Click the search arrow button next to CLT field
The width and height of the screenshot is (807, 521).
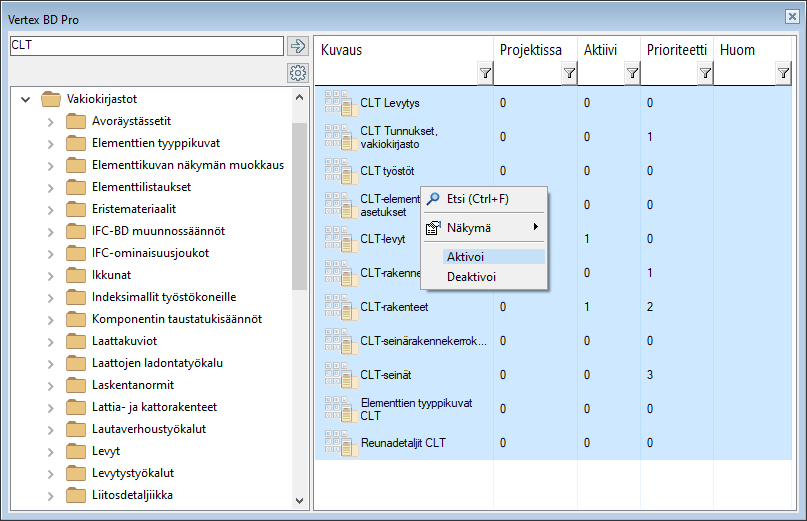point(297,46)
